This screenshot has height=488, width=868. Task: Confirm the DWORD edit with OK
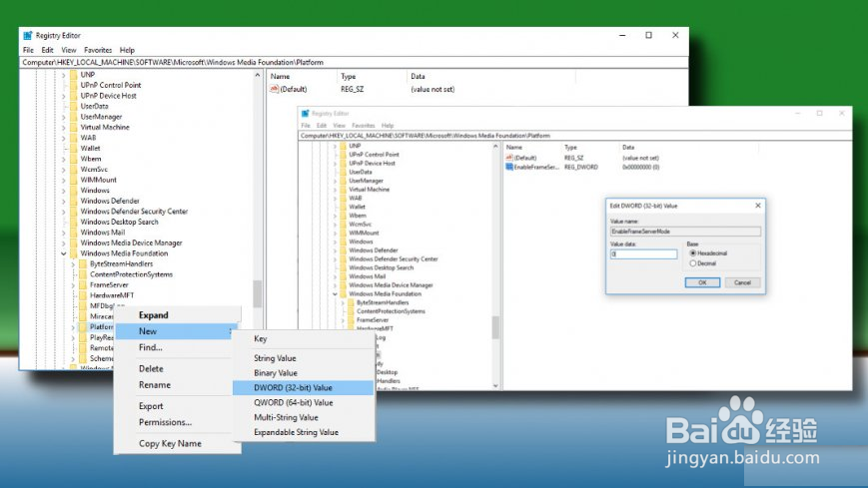pyautogui.click(x=702, y=282)
